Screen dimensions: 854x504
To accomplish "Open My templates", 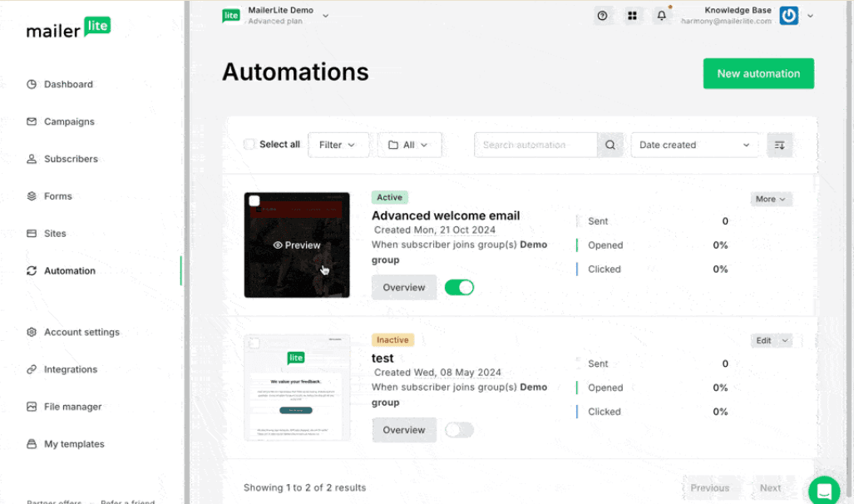I will pyautogui.click(x=74, y=444).
